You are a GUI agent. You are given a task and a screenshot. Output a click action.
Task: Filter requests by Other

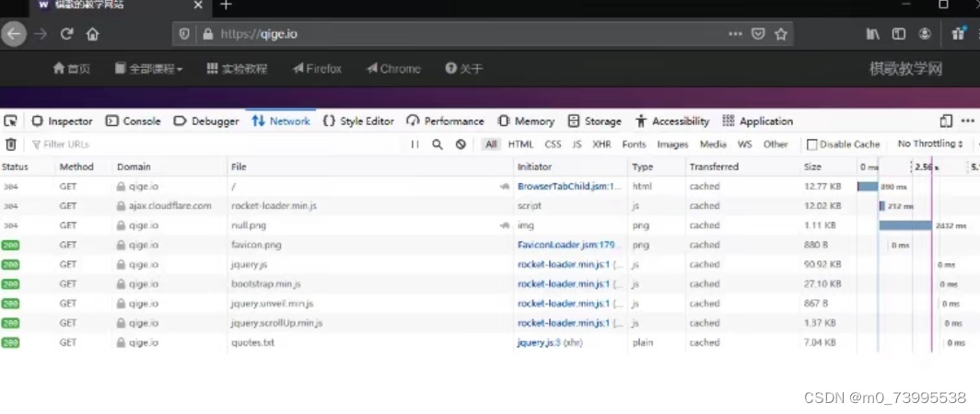(x=775, y=144)
